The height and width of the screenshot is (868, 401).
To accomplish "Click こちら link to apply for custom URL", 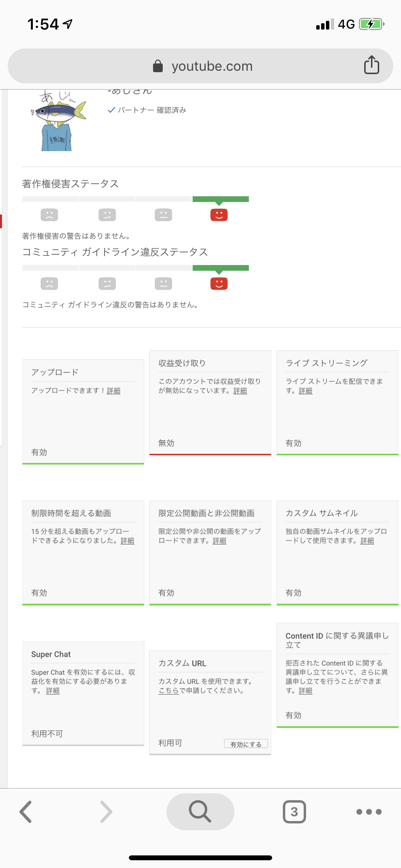I will (x=169, y=691).
